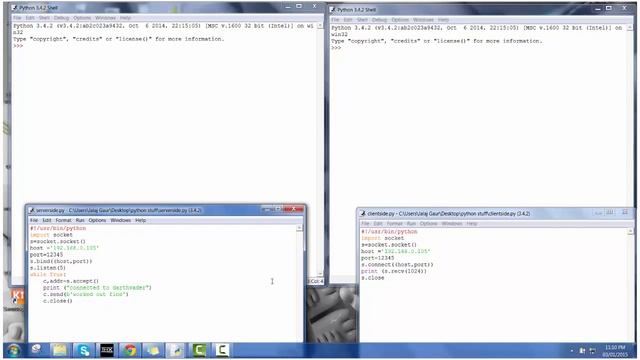Open Windows menu in serverside.py editor
Viewport: 640px width, 360px height.
(121, 220)
